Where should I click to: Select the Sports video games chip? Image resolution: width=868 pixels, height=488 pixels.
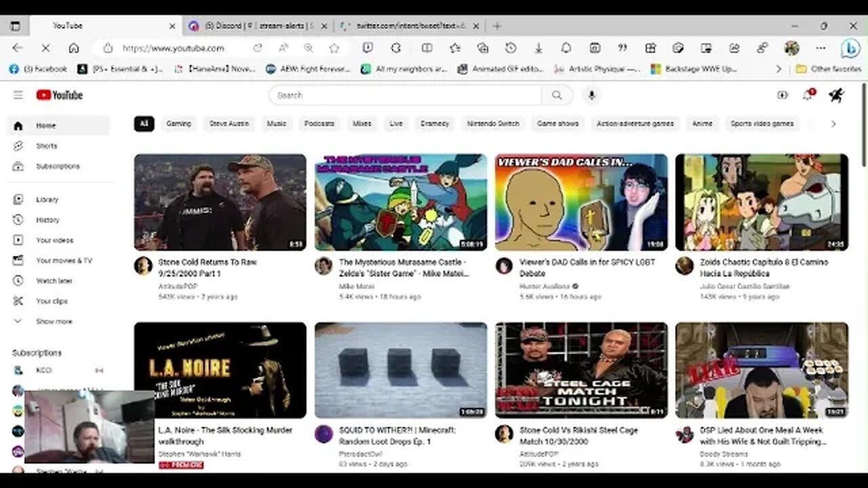point(762,123)
